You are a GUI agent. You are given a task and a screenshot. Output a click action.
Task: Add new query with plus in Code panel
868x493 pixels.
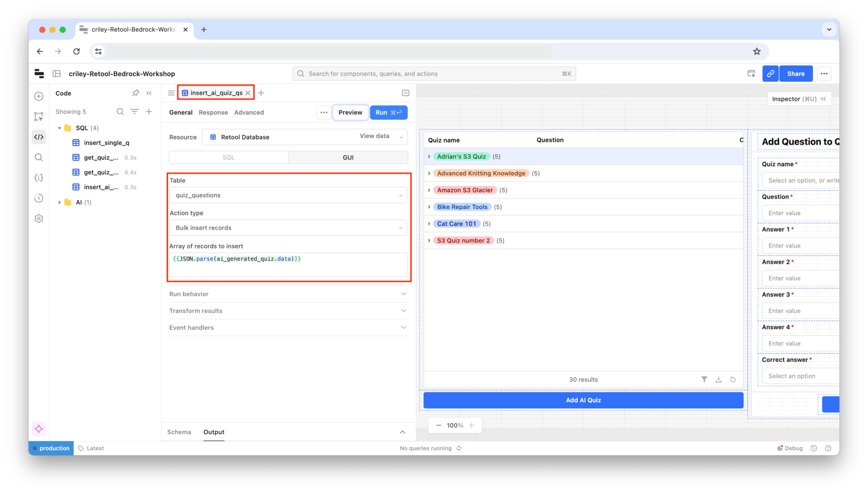[149, 111]
